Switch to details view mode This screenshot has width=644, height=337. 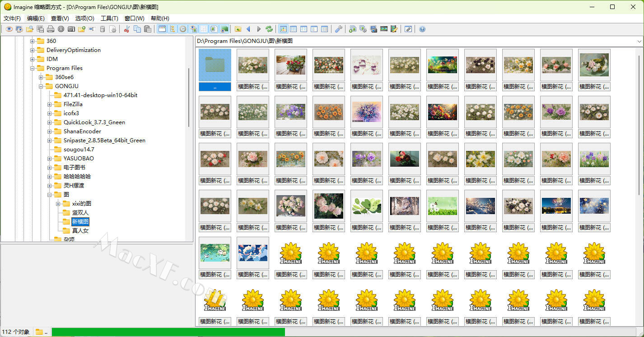point(325,29)
